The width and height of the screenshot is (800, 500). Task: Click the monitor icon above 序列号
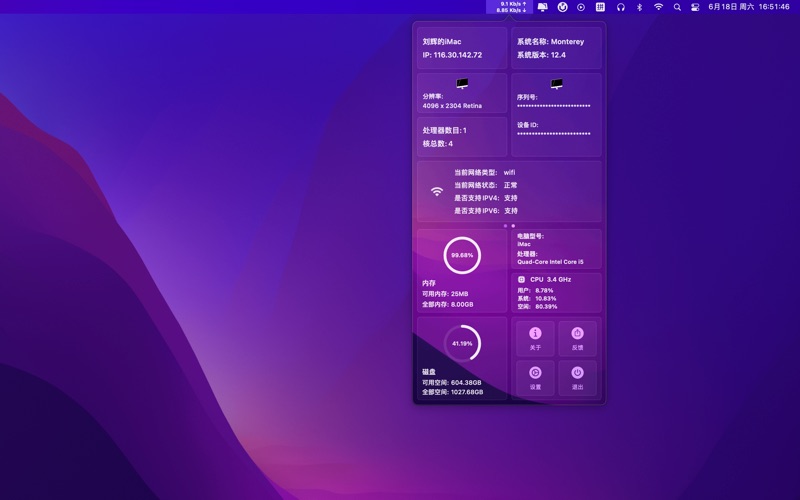tap(556, 84)
